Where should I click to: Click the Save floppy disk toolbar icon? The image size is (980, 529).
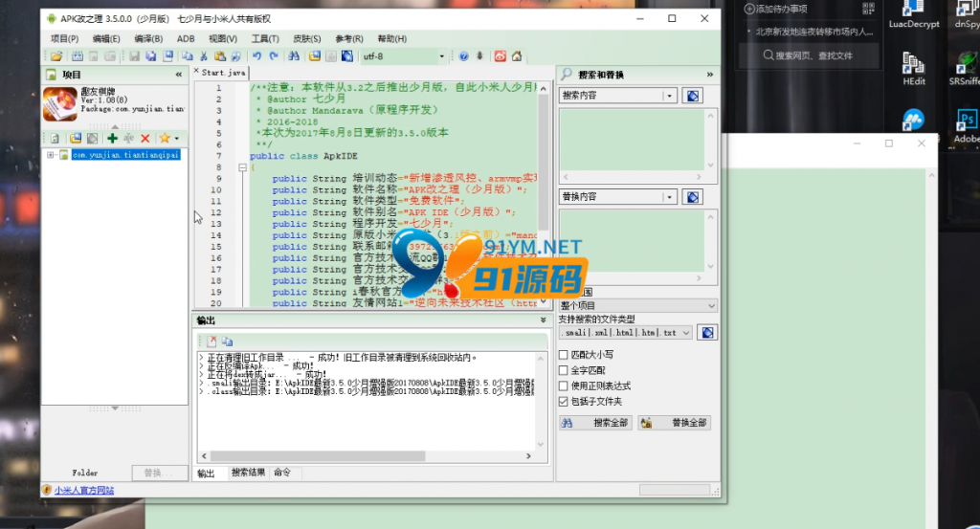point(134,56)
